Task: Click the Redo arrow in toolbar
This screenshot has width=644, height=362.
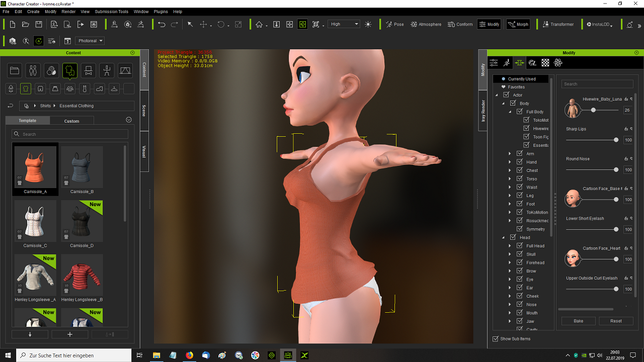Action: pos(175,24)
